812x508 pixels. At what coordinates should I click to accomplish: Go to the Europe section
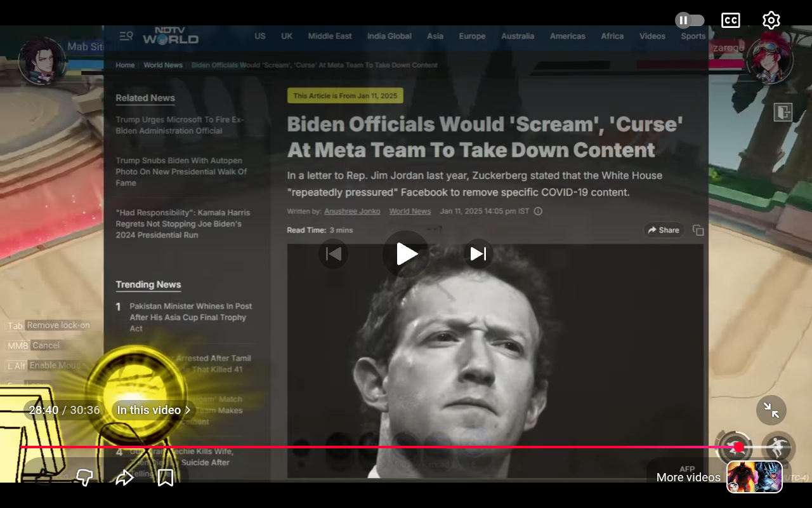click(x=473, y=36)
